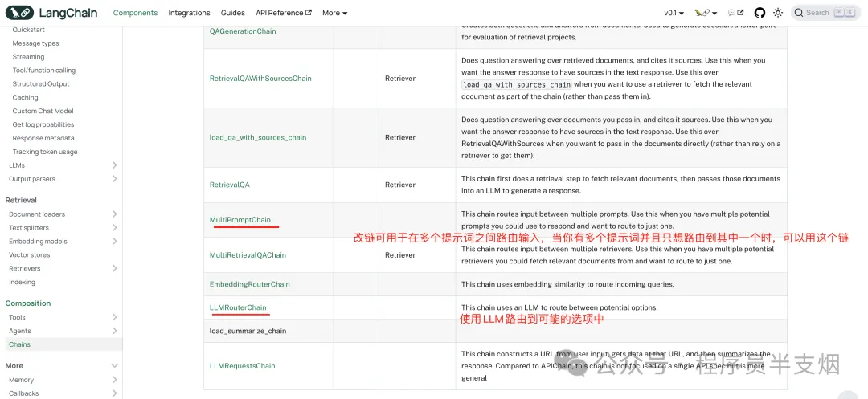This screenshot has width=868, height=399.
Task: Select the Guides navbar item
Action: 232,13
